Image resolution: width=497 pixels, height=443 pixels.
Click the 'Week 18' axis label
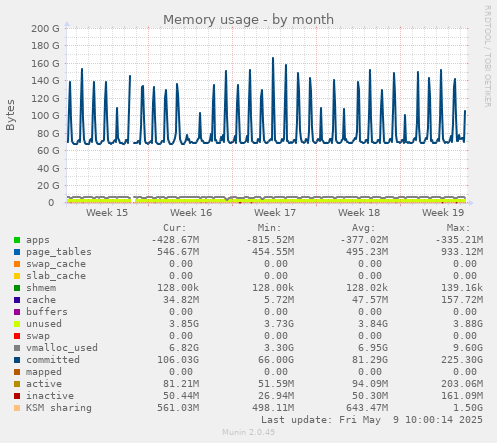(359, 213)
